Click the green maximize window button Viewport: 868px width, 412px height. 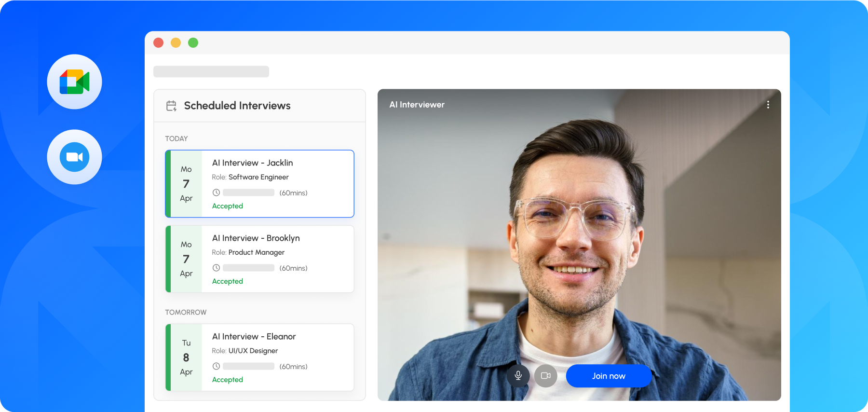pos(193,42)
